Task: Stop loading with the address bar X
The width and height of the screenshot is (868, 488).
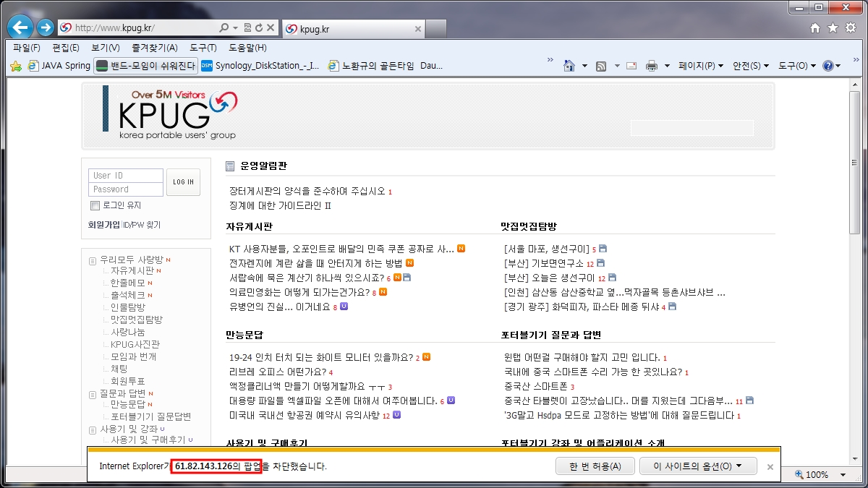Action: click(x=271, y=28)
